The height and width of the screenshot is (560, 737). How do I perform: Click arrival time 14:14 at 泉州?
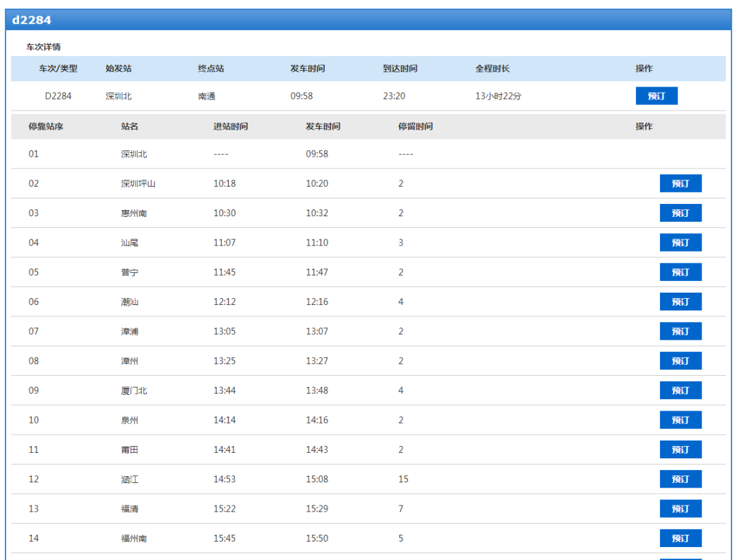tap(225, 420)
